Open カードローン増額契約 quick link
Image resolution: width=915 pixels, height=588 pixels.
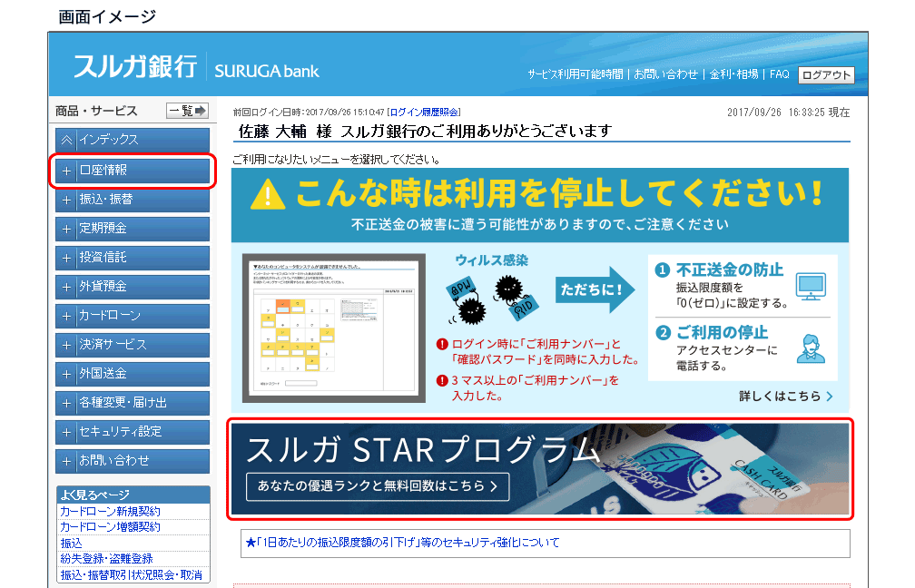tap(111, 527)
